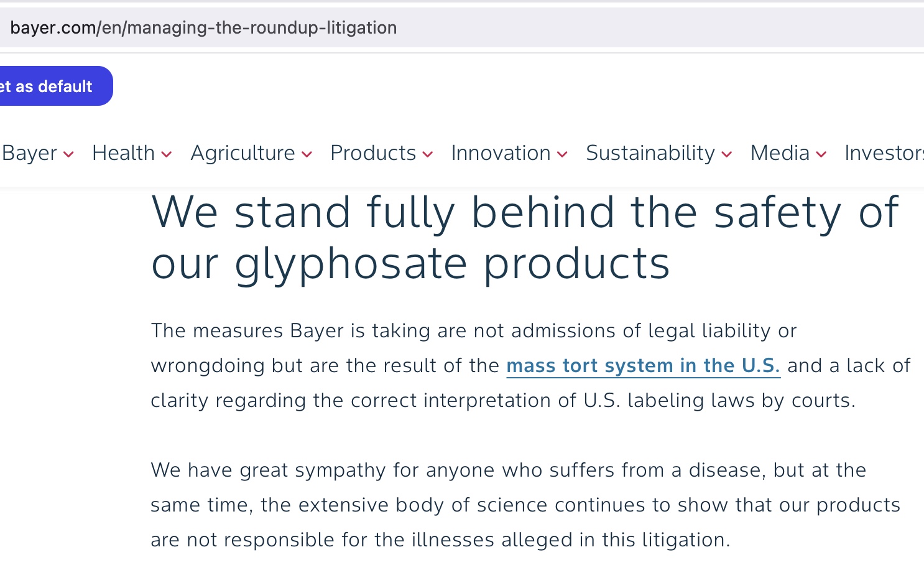Viewport: 924px width, 570px height.
Task: Click the Media nav menu label
Action: click(x=780, y=153)
